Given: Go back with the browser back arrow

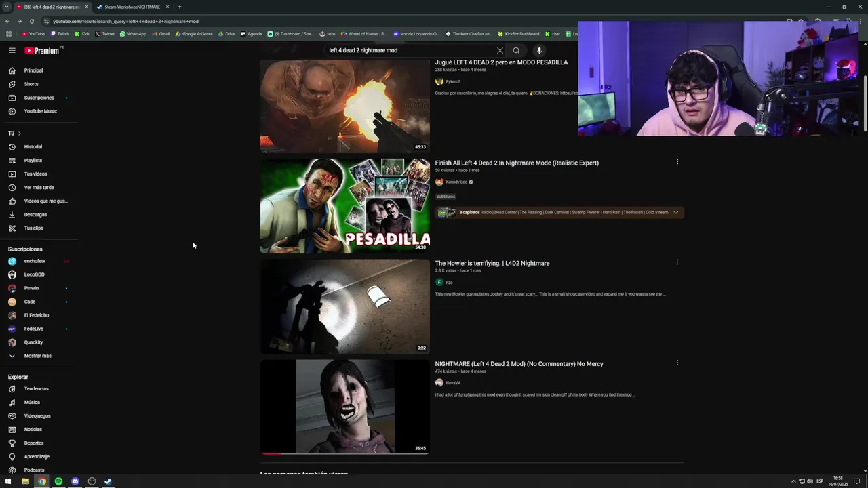Looking at the screenshot, I should pos(7,21).
